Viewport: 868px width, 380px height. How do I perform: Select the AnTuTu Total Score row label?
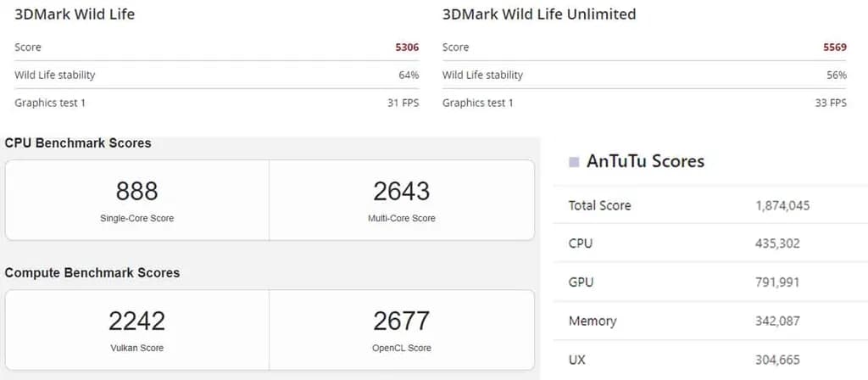tap(599, 205)
